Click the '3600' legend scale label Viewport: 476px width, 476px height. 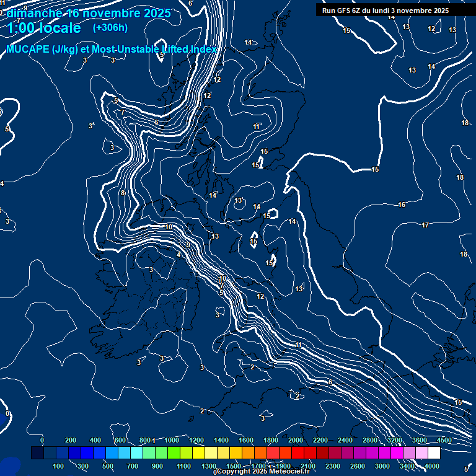point(420,440)
